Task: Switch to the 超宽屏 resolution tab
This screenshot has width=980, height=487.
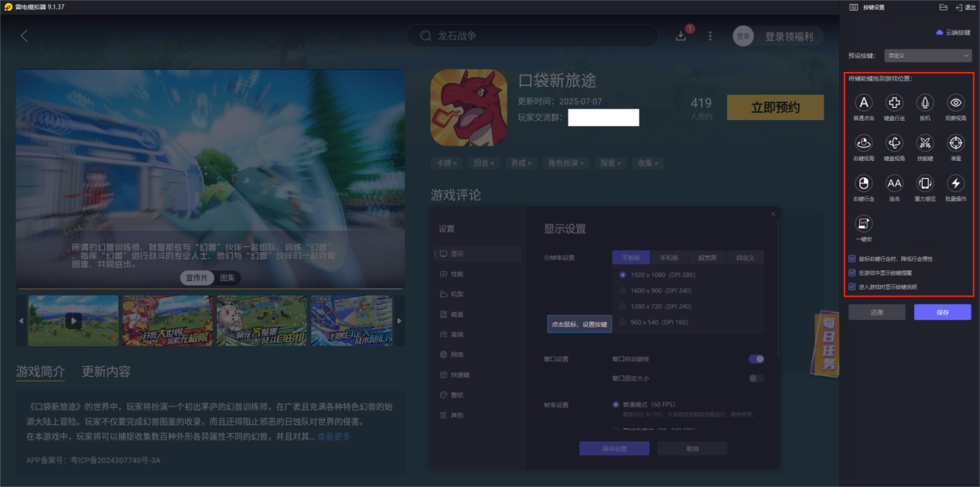Action: 707,257
